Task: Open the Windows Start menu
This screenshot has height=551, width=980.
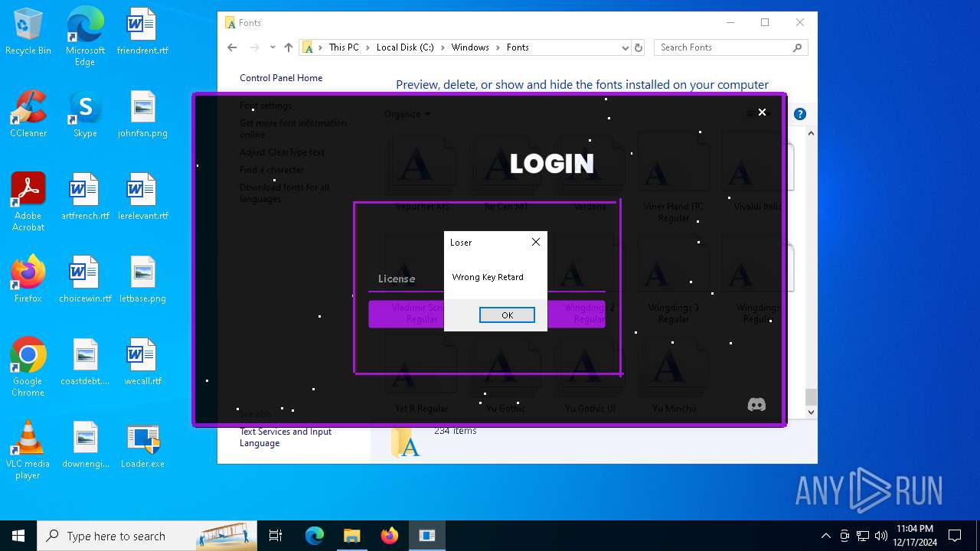Action: pos(18,536)
